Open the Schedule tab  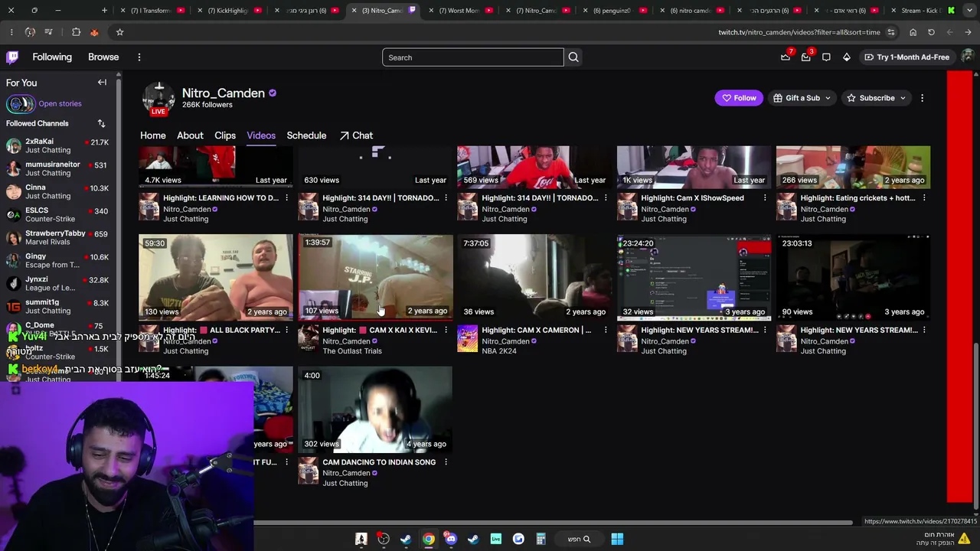coord(306,135)
